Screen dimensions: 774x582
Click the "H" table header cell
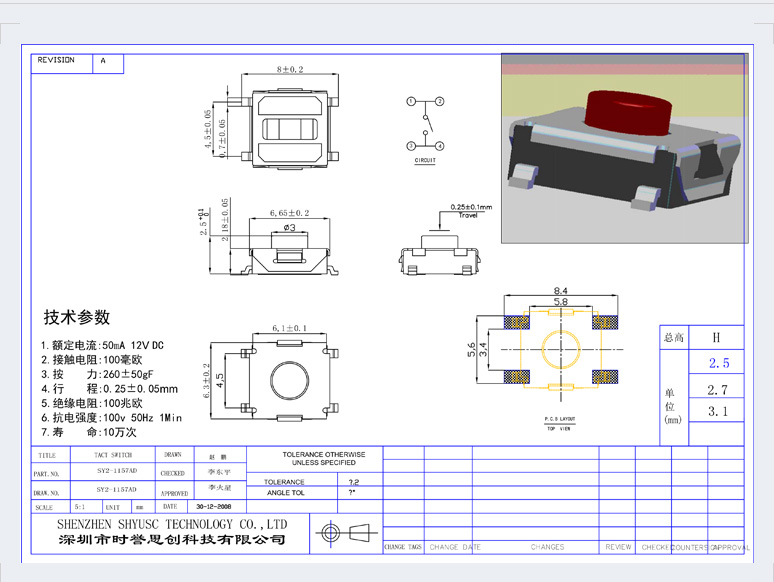[716, 338]
